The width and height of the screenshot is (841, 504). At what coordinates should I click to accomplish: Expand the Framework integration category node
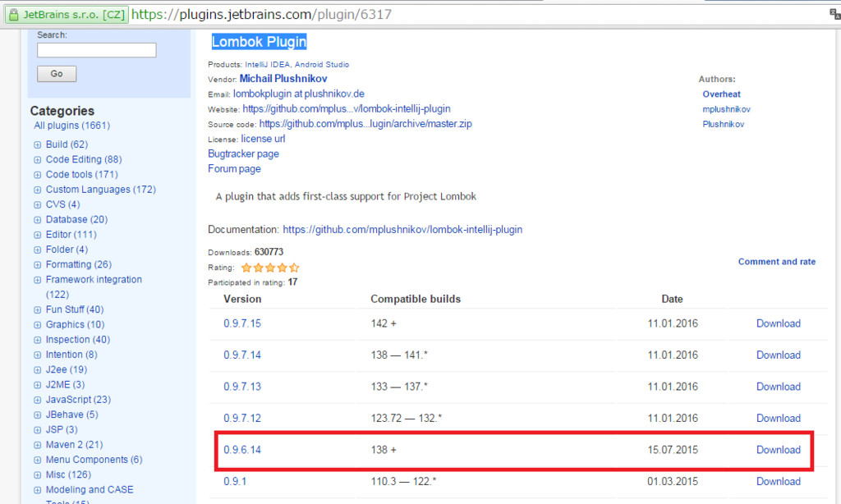pyautogui.click(x=38, y=280)
